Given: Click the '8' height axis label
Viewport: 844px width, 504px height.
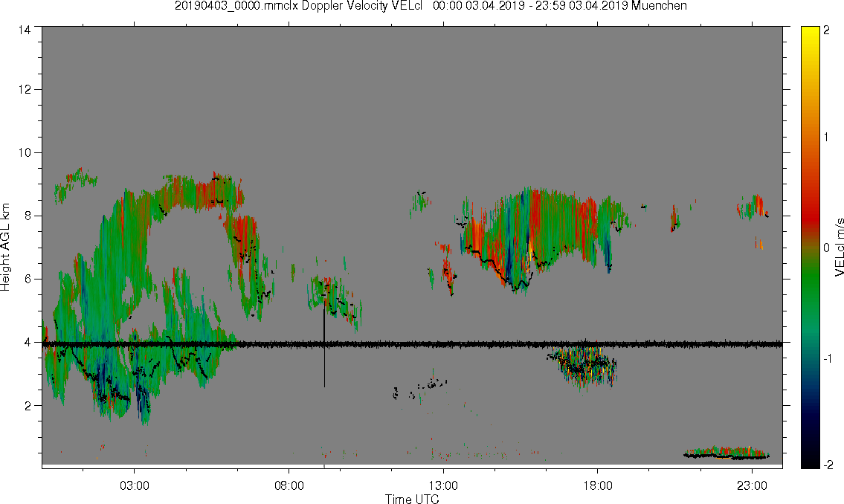Looking at the screenshot, I should 28,216.
